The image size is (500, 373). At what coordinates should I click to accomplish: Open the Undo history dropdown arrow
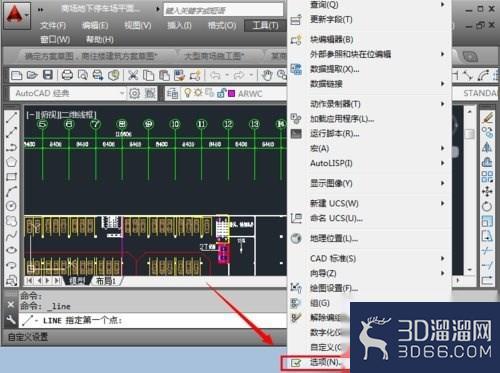pos(226,75)
